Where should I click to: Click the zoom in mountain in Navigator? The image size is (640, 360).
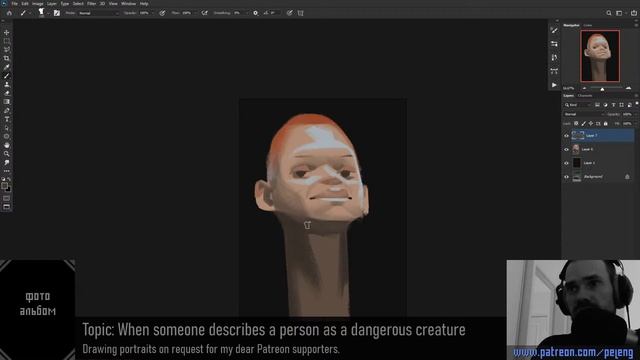(629, 88)
